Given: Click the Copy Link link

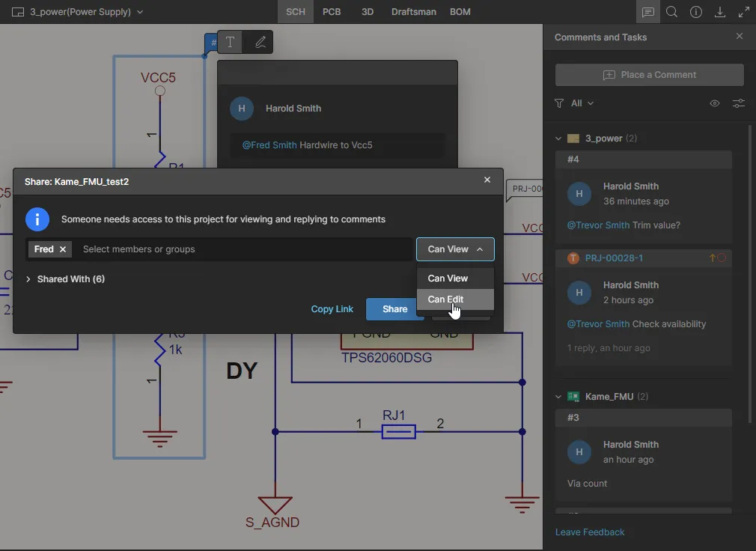Looking at the screenshot, I should (332, 309).
